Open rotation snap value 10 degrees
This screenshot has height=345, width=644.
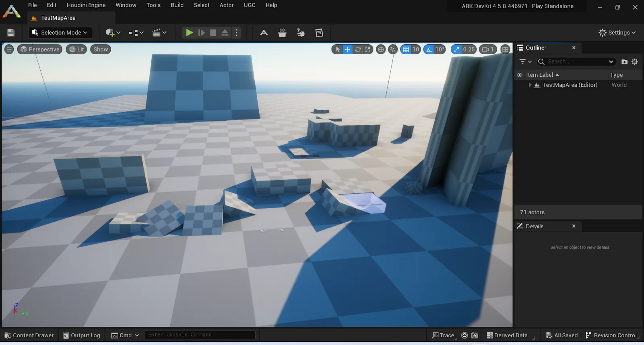tap(440, 49)
